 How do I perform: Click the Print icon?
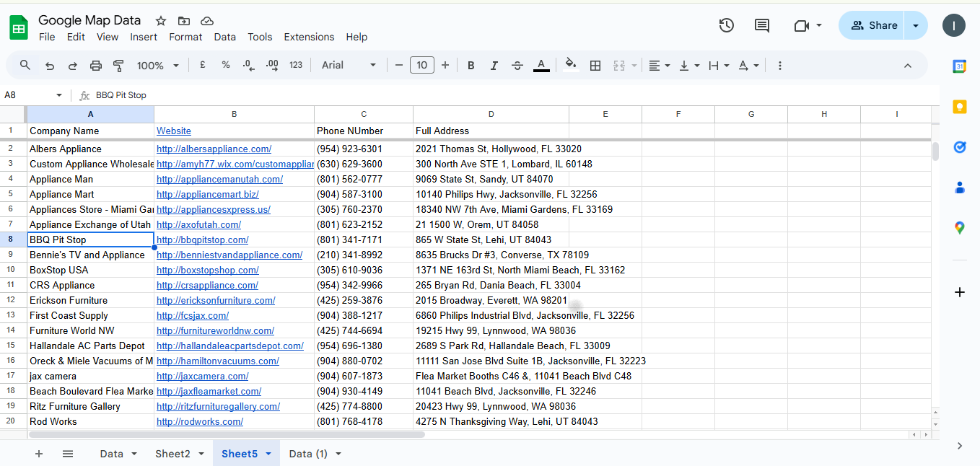96,66
